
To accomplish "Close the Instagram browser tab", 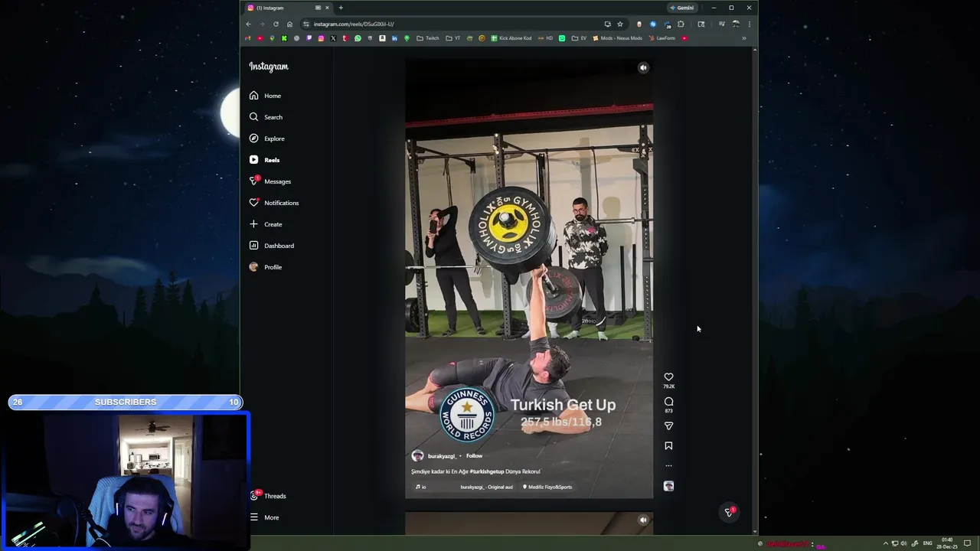I will click(x=327, y=8).
